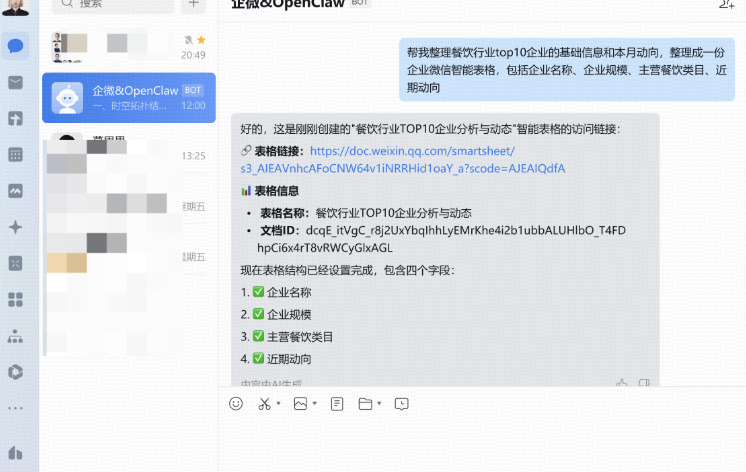Open the Workbench four-squares sidebar icon
Viewport: 746px width, 472px height.
point(15,299)
